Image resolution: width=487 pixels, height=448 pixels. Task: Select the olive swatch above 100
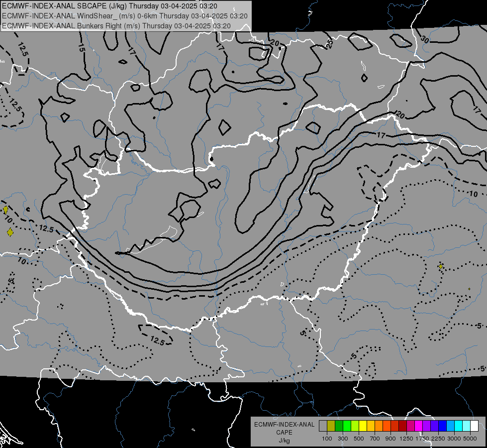point(331,426)
